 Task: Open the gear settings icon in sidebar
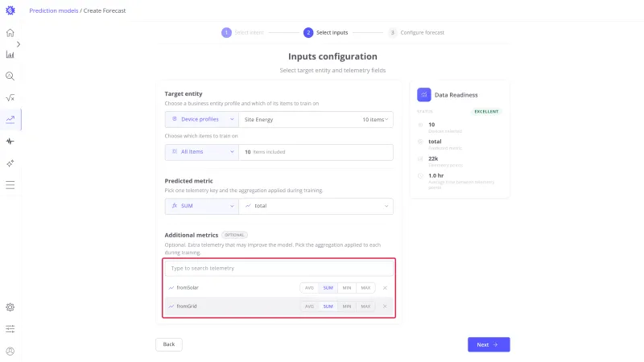[10, 307]
